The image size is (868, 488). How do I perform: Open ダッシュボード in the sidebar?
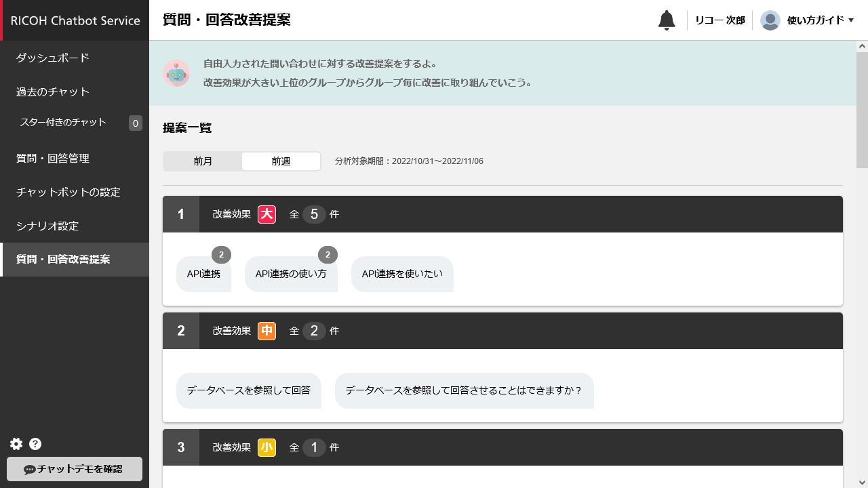(53, 58)
